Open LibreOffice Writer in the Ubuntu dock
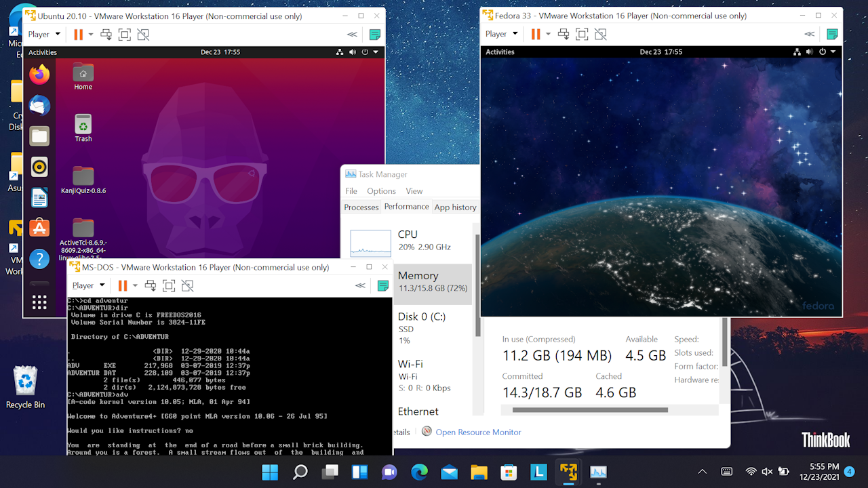The height and width of the screenshot is (488, 868). click(x=39, y=197)
